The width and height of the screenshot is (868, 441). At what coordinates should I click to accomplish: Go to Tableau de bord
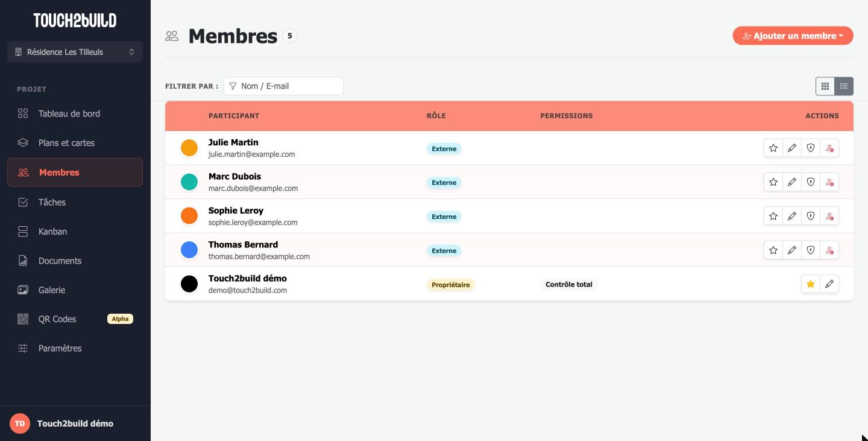75,113
